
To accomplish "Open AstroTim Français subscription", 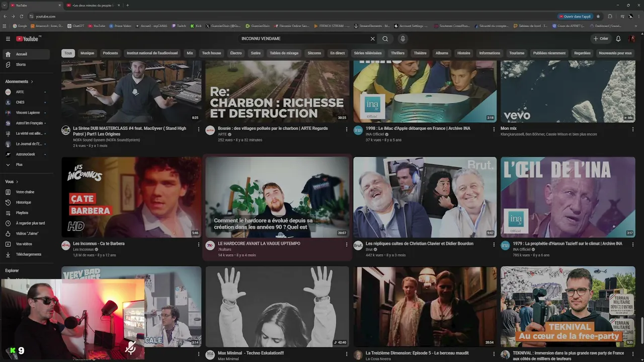I will (x=27, y=123).
